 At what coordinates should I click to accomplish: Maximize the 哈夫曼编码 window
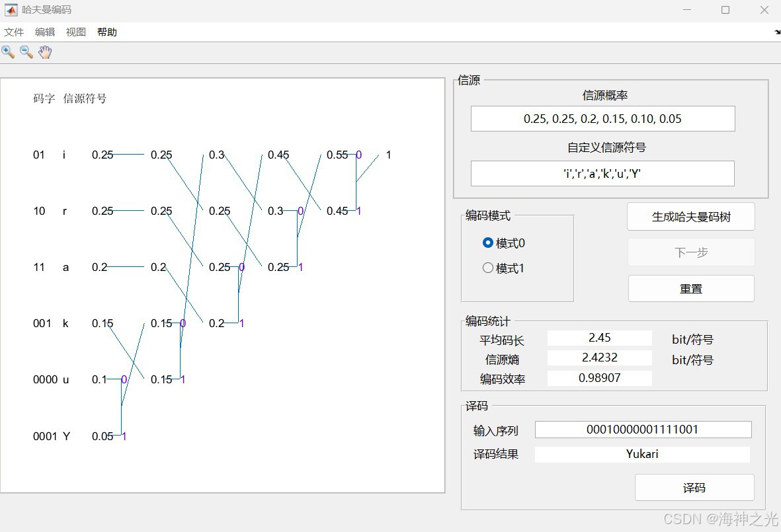[x=725, y=10]
